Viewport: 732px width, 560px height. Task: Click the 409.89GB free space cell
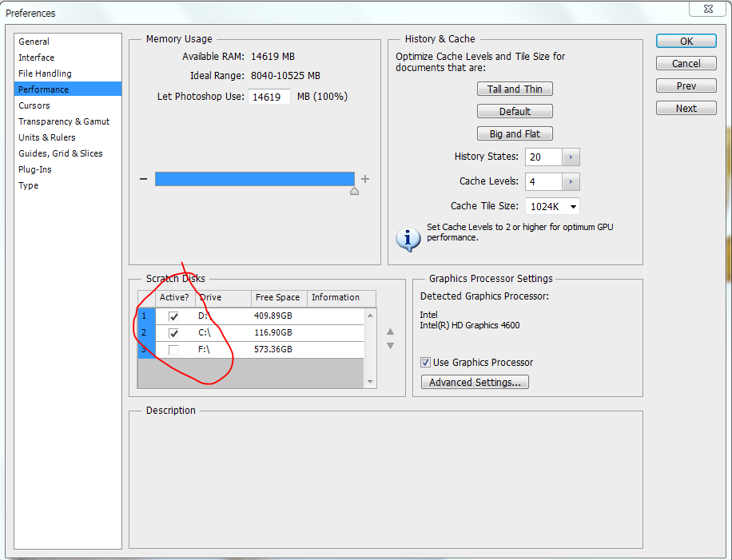(273, 316)
